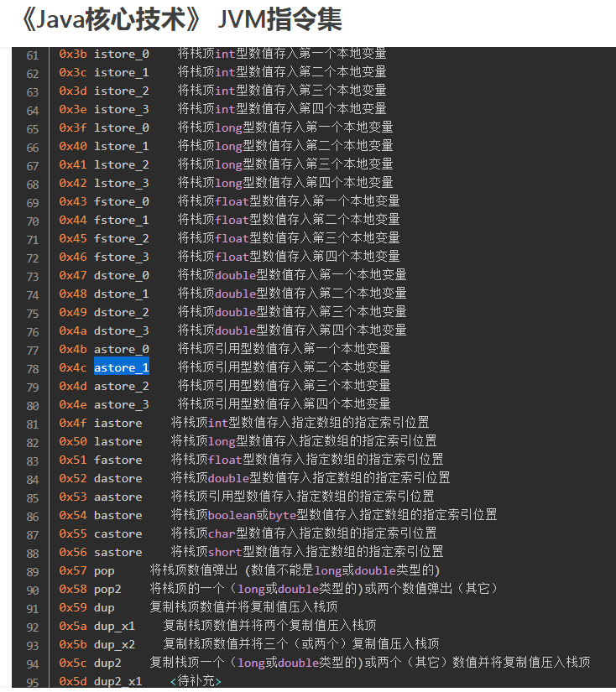Click line number 80 in the gutter
The image size is (616, 692).
click(33, 406)
